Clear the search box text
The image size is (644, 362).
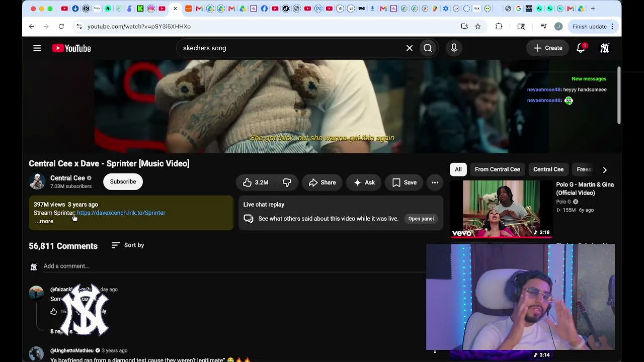click(410, 48)
